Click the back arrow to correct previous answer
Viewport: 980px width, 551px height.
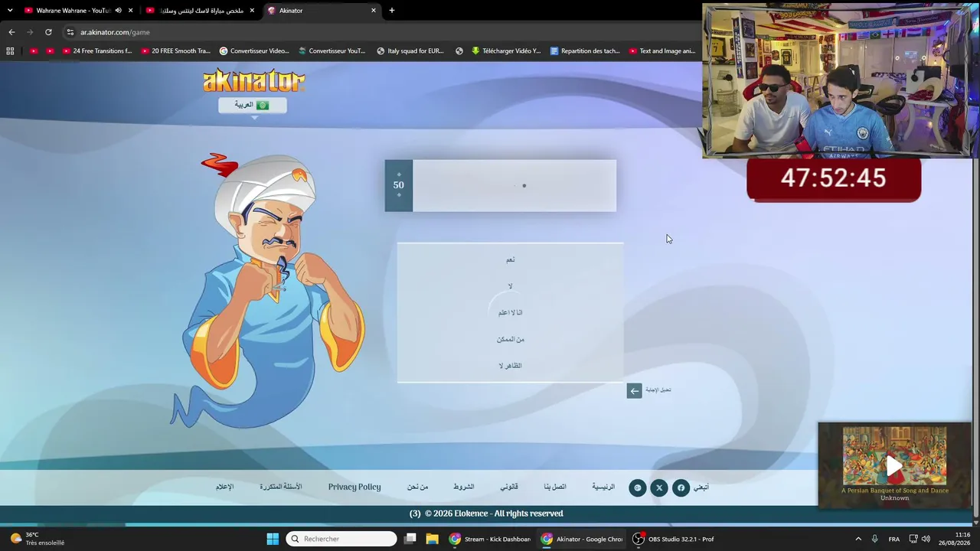[x=634, y=391]
